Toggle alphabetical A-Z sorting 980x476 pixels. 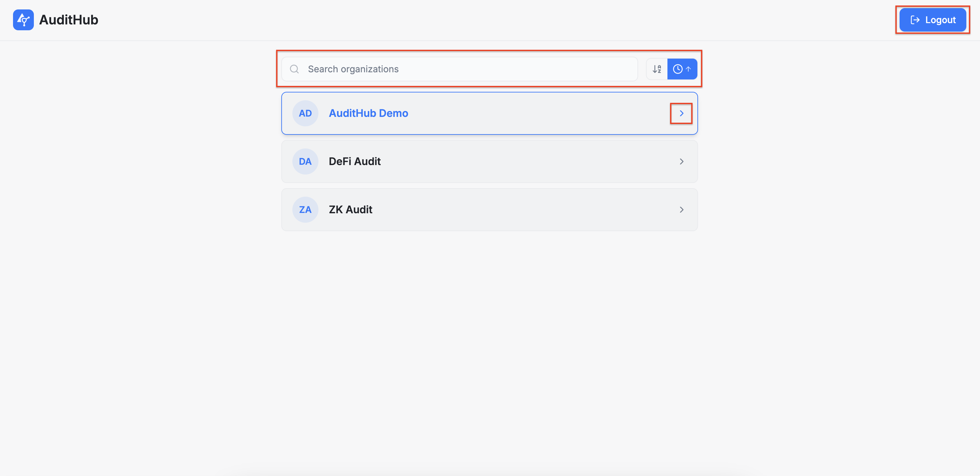(657, 69)
